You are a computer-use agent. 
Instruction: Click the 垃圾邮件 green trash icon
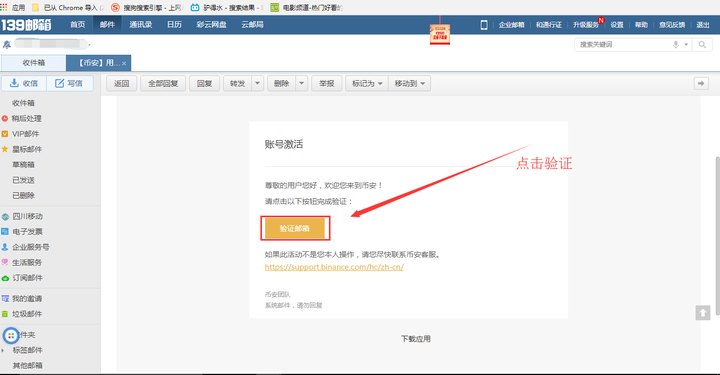(5, 314)
